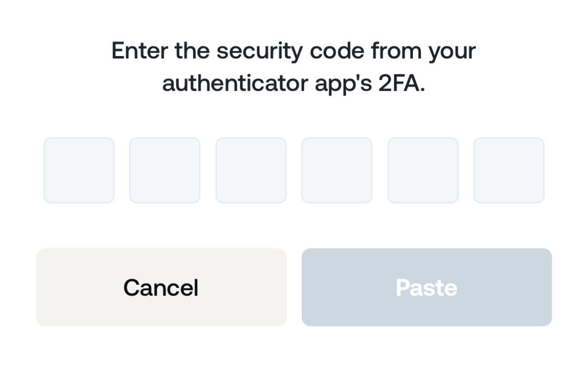Image resolution: width=588 pixels, height=372 pixels.
Task: Click the code box third from right
Action: click(337, 170)
